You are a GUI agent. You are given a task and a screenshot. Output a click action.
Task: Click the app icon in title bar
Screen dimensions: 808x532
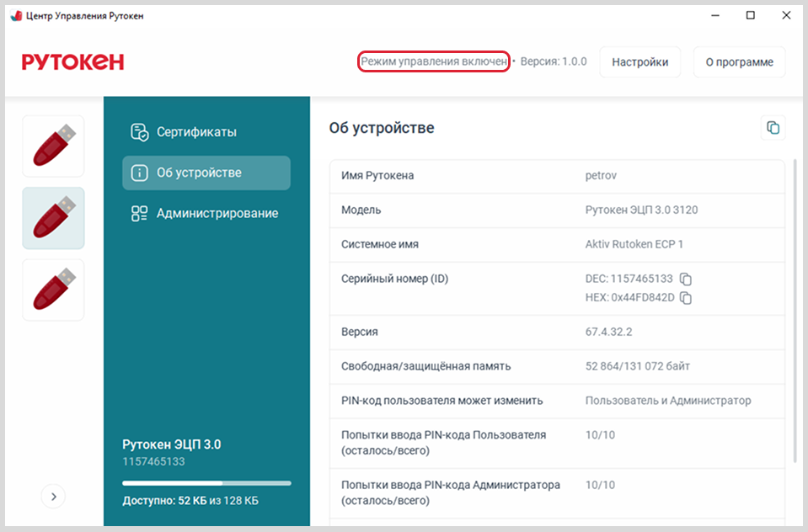pyautogui.click(x=15, y=16)
